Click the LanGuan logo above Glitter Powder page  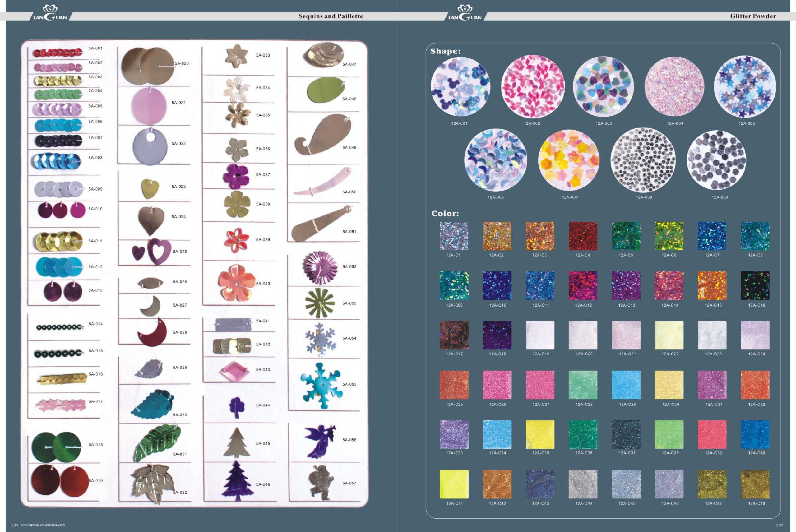[x=465, y=13]
